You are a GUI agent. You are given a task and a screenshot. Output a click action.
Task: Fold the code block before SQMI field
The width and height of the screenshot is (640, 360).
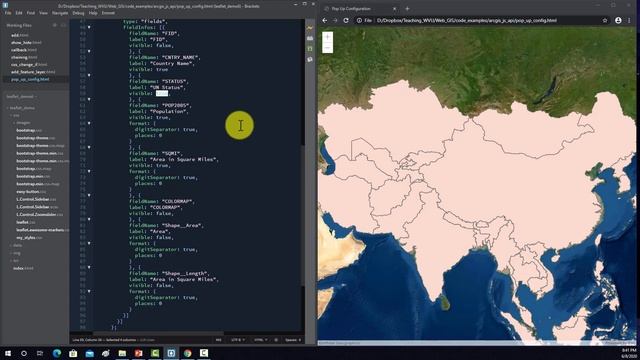[89, 147]
